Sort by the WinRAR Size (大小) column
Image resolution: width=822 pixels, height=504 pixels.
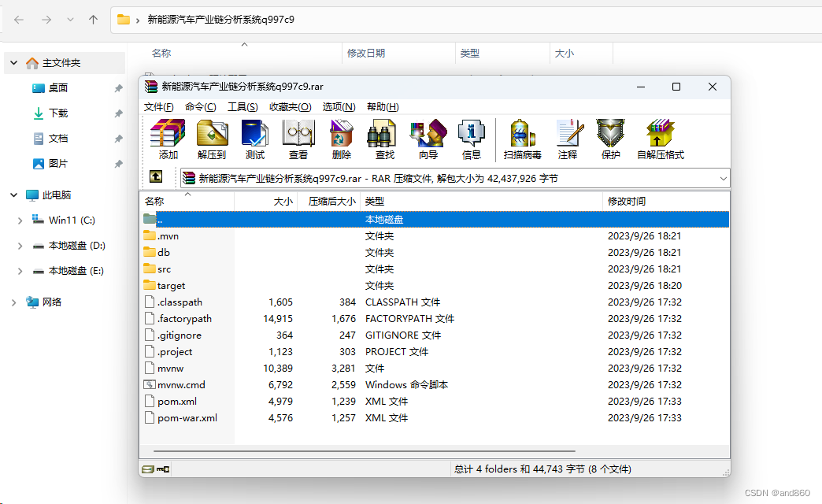click(x=266, y=201)
